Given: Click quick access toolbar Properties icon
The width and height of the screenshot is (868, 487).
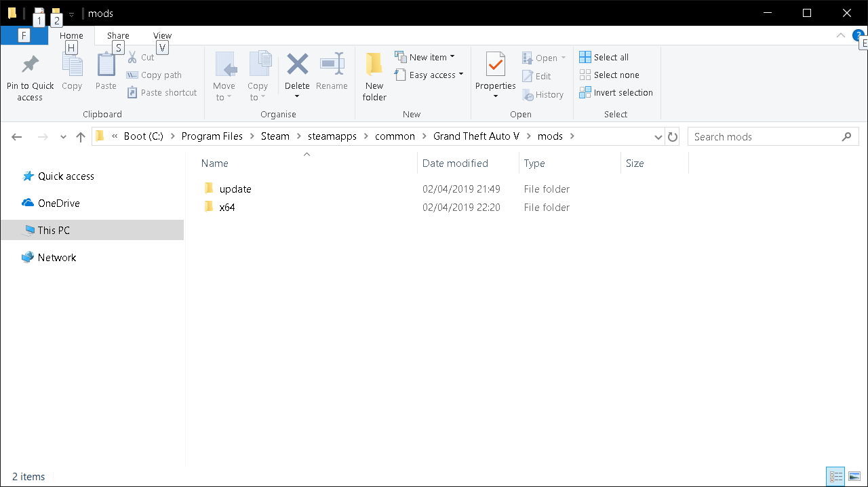Looking at the screenshot, I should tap(39, 13).
